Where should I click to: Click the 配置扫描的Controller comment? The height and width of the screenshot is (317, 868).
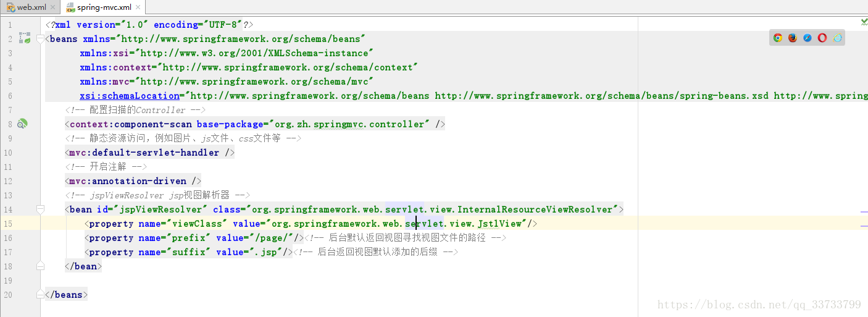(x=135, y=110)
